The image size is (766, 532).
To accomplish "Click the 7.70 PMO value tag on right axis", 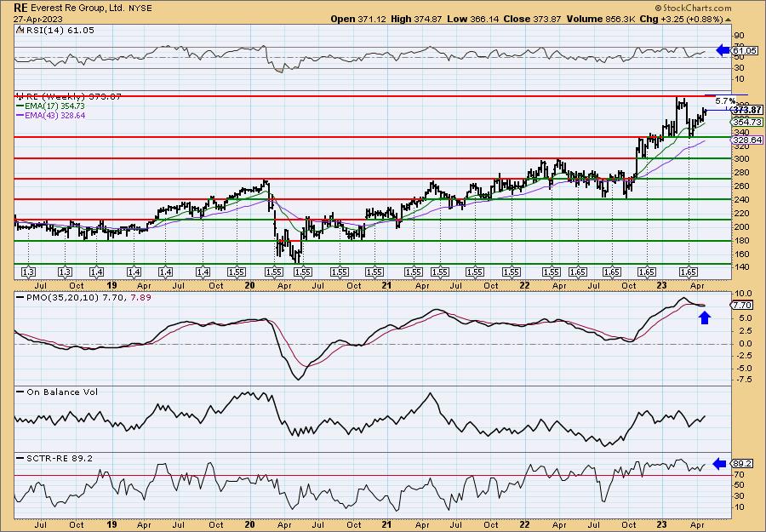I will pos(742,305).
